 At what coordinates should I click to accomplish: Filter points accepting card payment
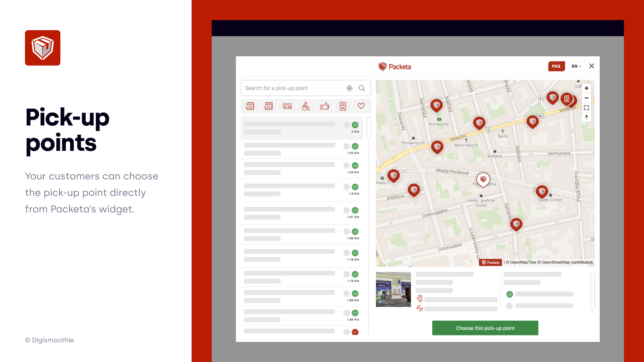(287, 106)
